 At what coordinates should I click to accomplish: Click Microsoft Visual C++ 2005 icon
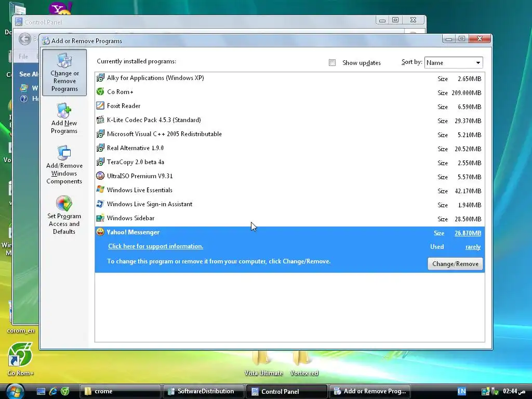coord(100,134)
